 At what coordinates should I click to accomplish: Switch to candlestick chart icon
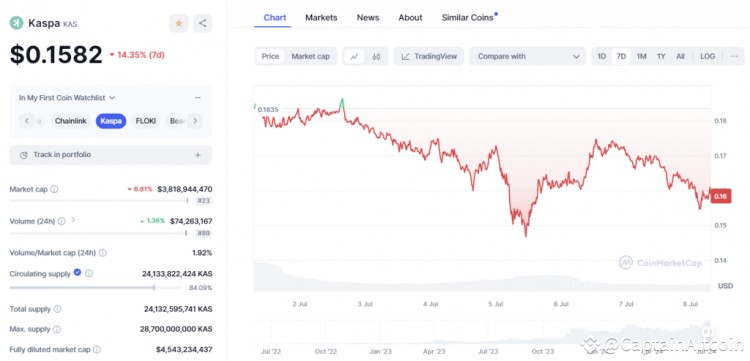tap(376, 56)
